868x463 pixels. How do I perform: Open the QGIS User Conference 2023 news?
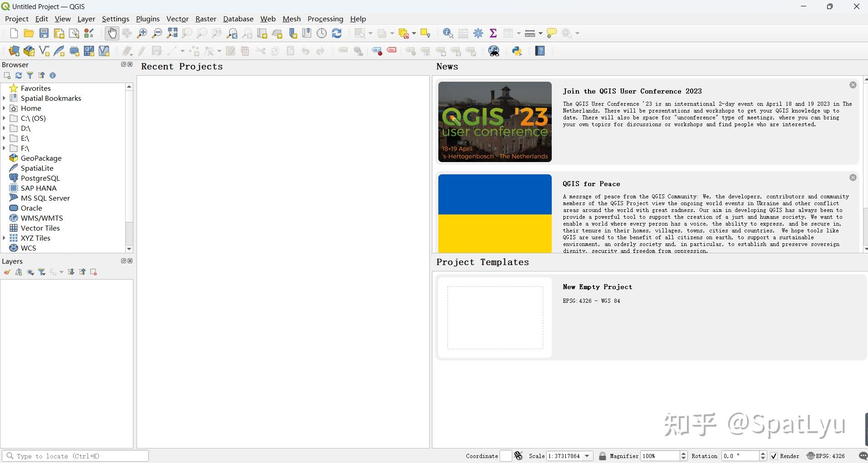click(x=632, y=91)
